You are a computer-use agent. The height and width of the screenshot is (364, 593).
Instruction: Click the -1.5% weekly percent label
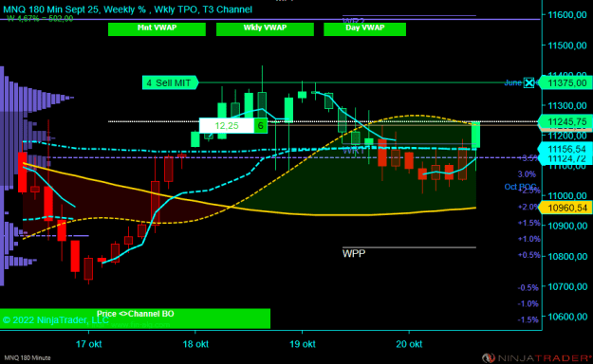528,319
